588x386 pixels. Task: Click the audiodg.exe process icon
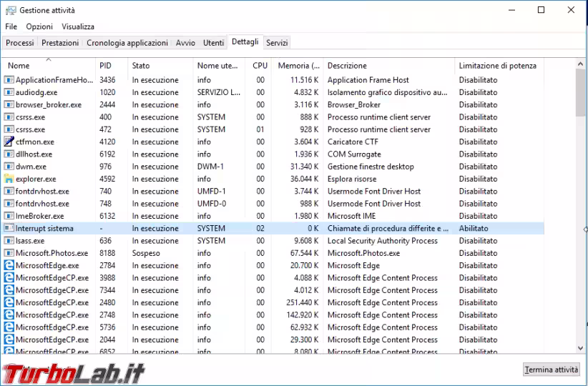coord(9,92)
